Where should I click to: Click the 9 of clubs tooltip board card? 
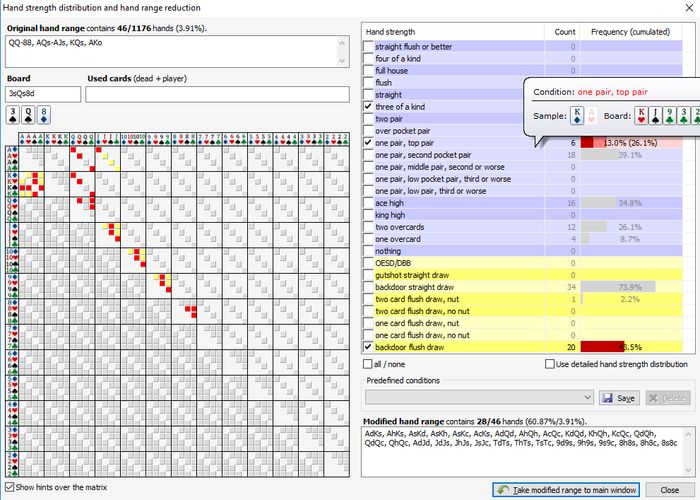[x=670, y=116]
